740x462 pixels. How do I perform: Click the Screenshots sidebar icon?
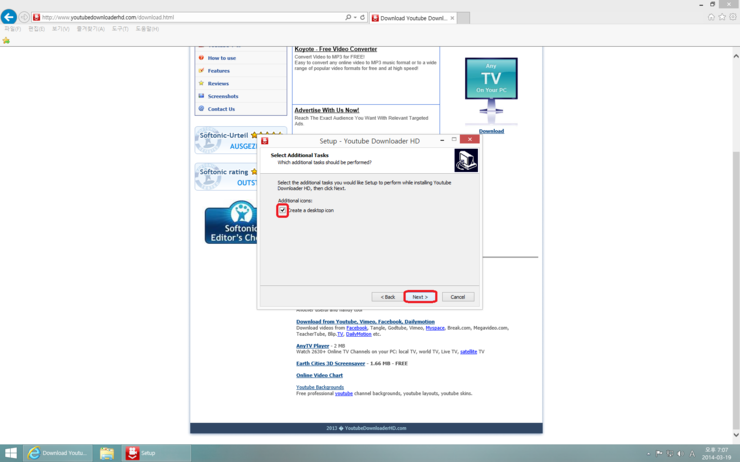pyautogui.click(x=202, y=96)
